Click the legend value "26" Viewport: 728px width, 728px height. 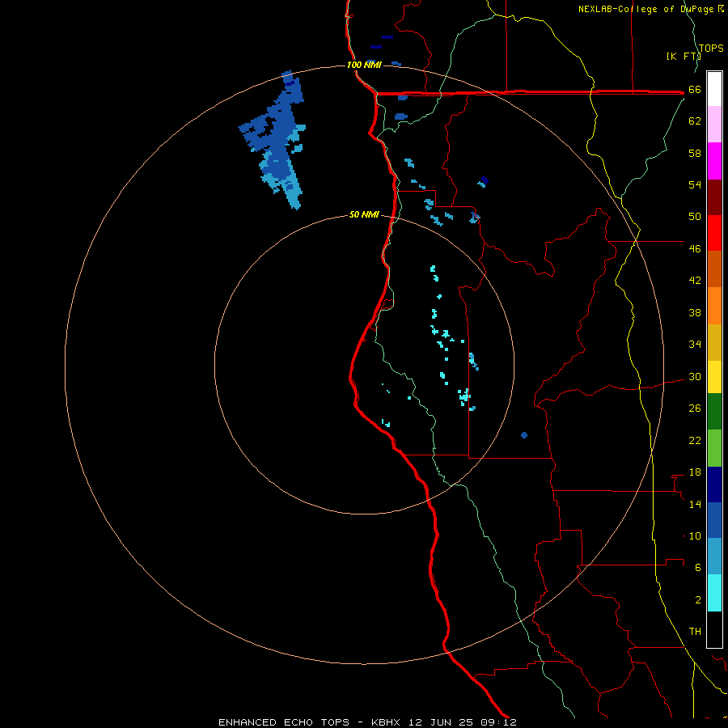(x=695, y=408)
